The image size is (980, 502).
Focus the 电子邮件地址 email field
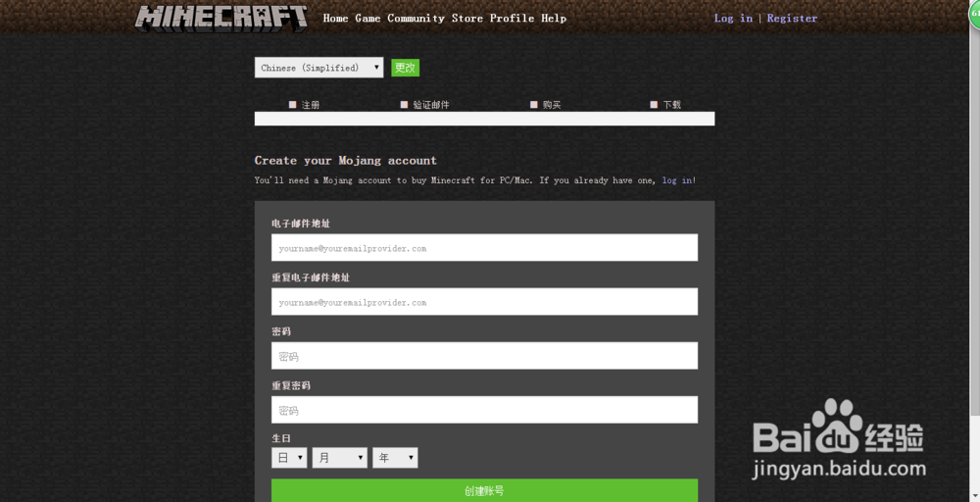tap(484, 247)
